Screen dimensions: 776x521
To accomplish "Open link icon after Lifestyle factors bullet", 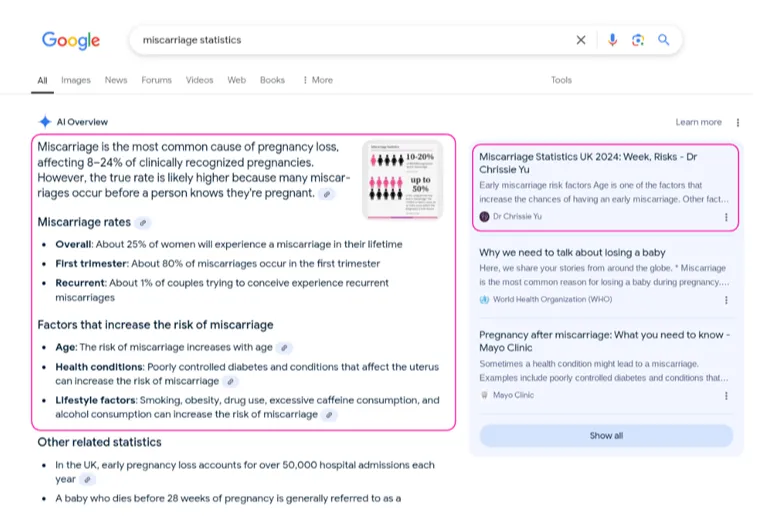I will point(329,415).
